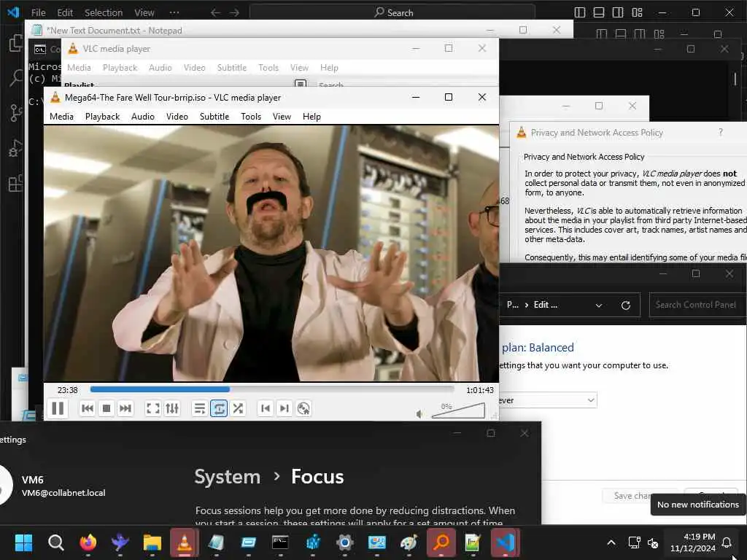Image resolution: width=747 pixels, height=560 pixels.
Task: Go to next DVD chapter in VLC
Action: pyautogui.click(x=285, y=408)
